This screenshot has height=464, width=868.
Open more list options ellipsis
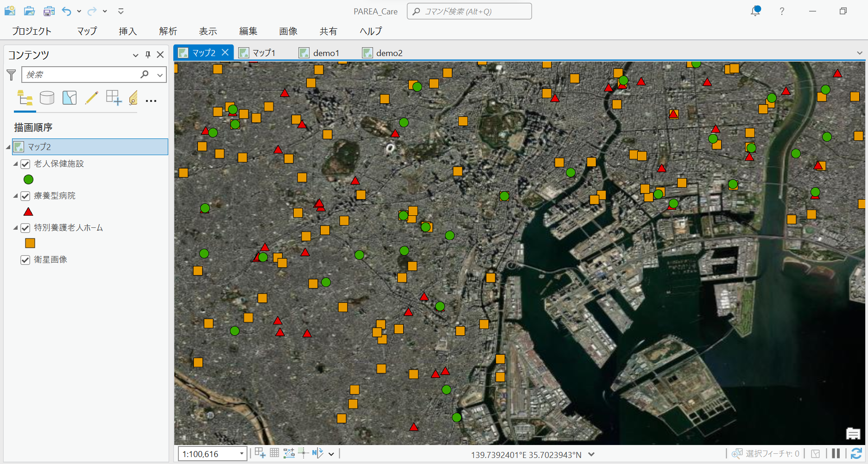point(151,100)
